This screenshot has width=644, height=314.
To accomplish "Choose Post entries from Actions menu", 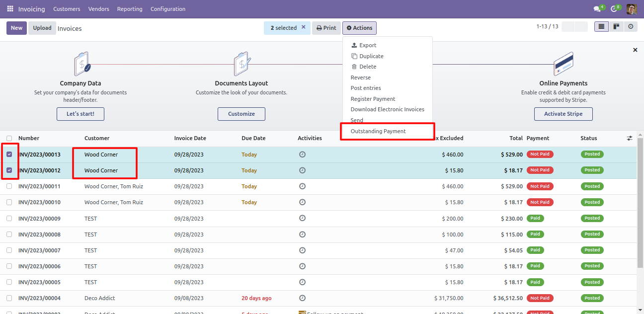I will click(366, 88).
